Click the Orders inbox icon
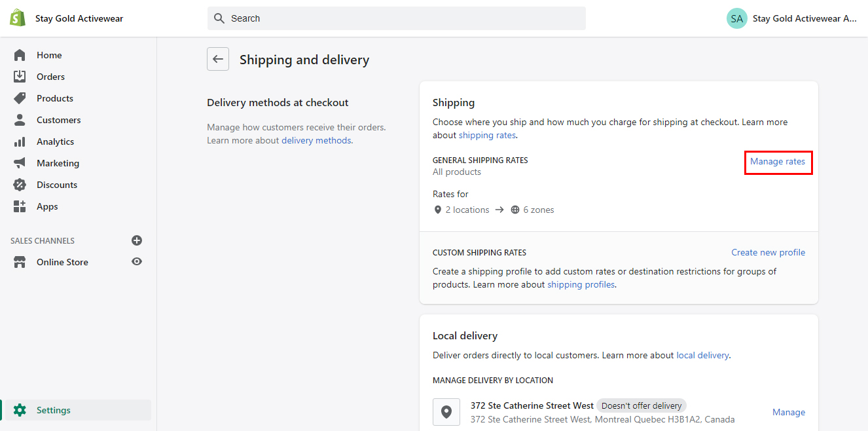868x431 pixels. pyautogui.click(x=20, y=77)
